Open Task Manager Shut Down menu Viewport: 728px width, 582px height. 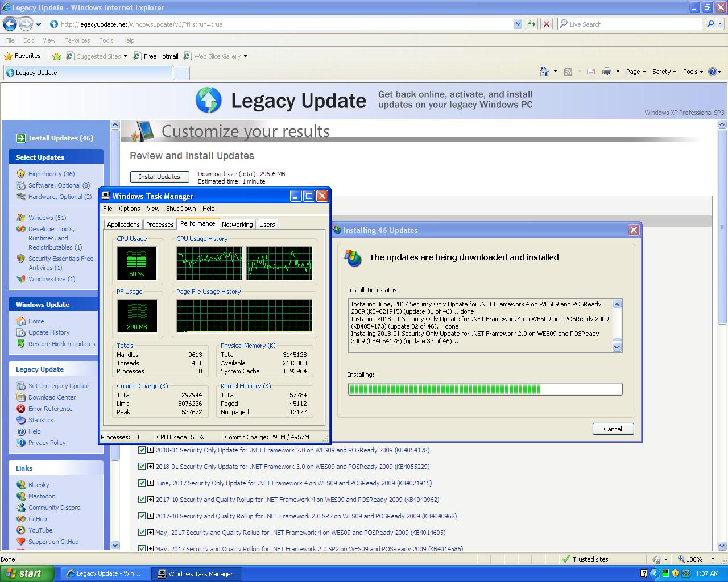tap(181, 209)
